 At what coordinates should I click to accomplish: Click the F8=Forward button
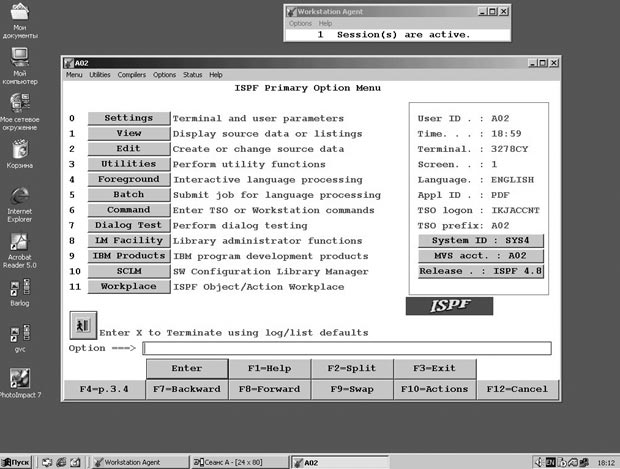(270, 390)
